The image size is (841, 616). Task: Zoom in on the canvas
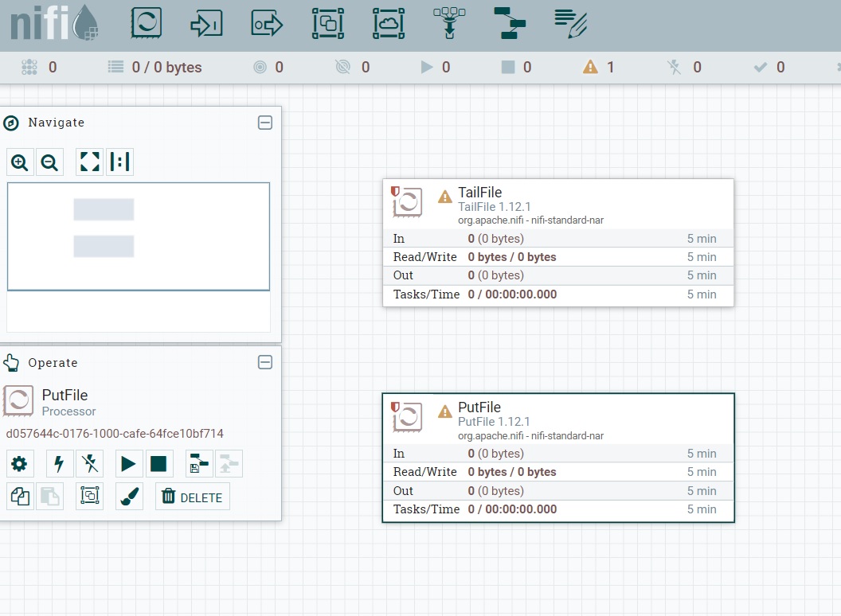pyautogui.click(x=20, y=162)
